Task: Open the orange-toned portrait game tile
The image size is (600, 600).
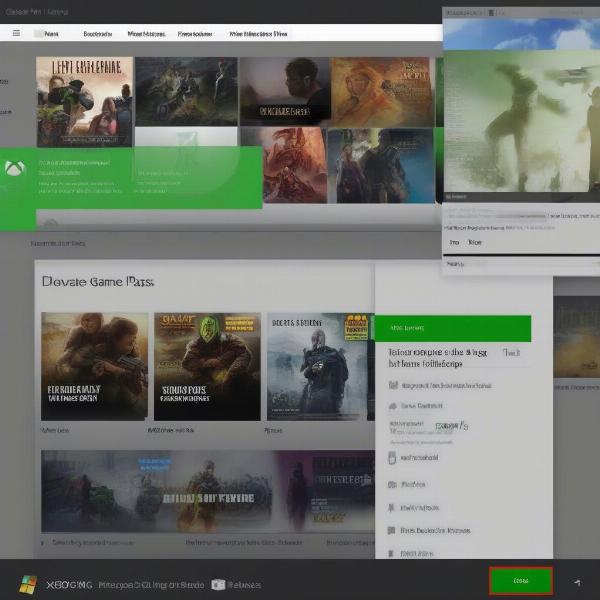Action: coord(382,91)
